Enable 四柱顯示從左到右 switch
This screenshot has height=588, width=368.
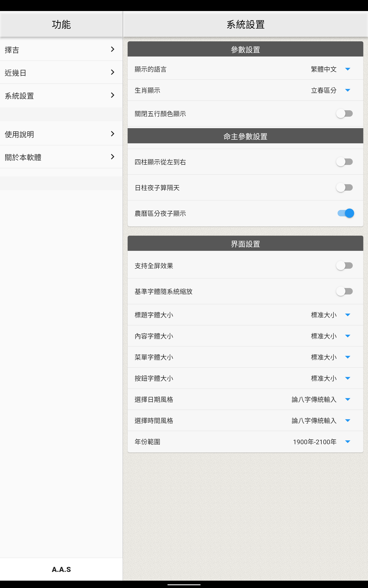[344, 162]
